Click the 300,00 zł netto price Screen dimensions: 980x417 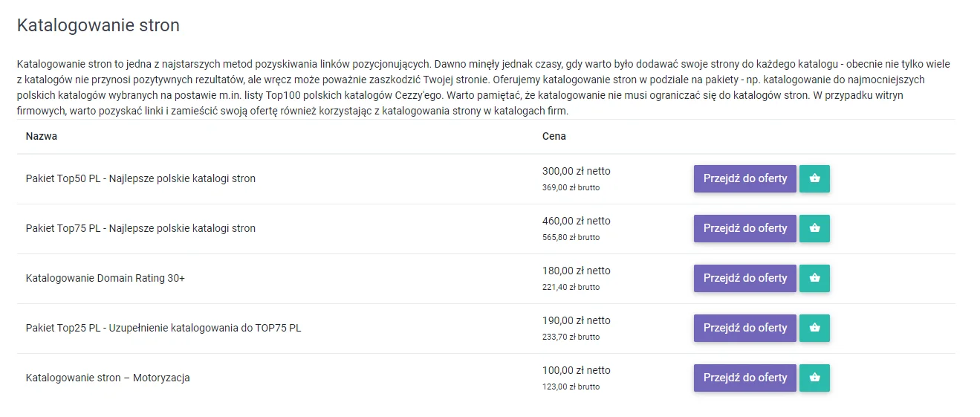(576, 171)
